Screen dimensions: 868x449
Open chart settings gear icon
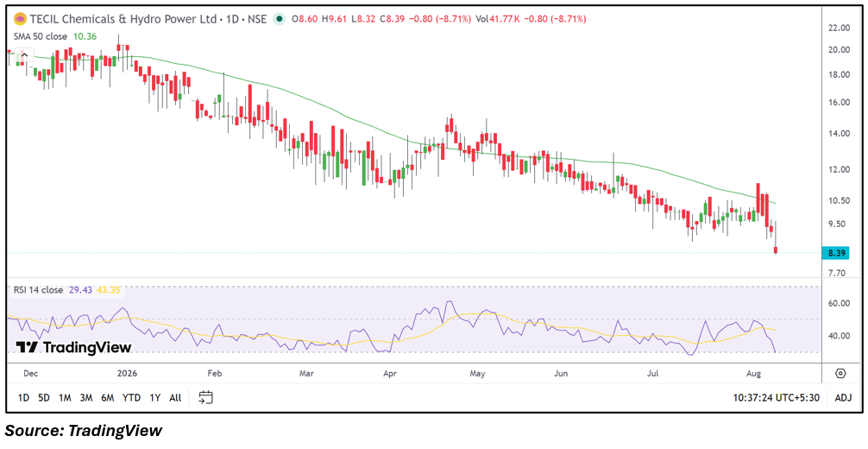point(841,373)
